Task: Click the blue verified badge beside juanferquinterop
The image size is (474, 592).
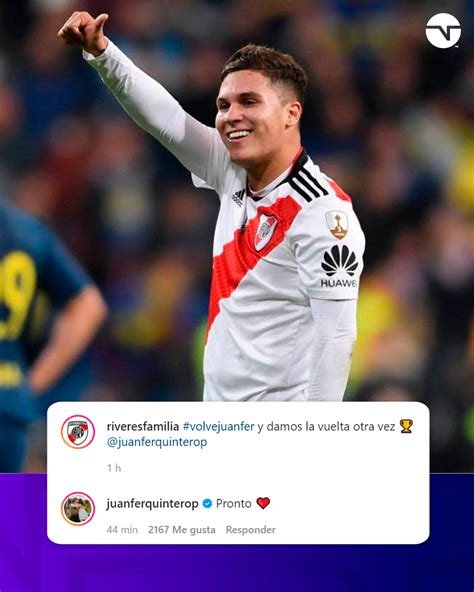Action: pos(207,503)
